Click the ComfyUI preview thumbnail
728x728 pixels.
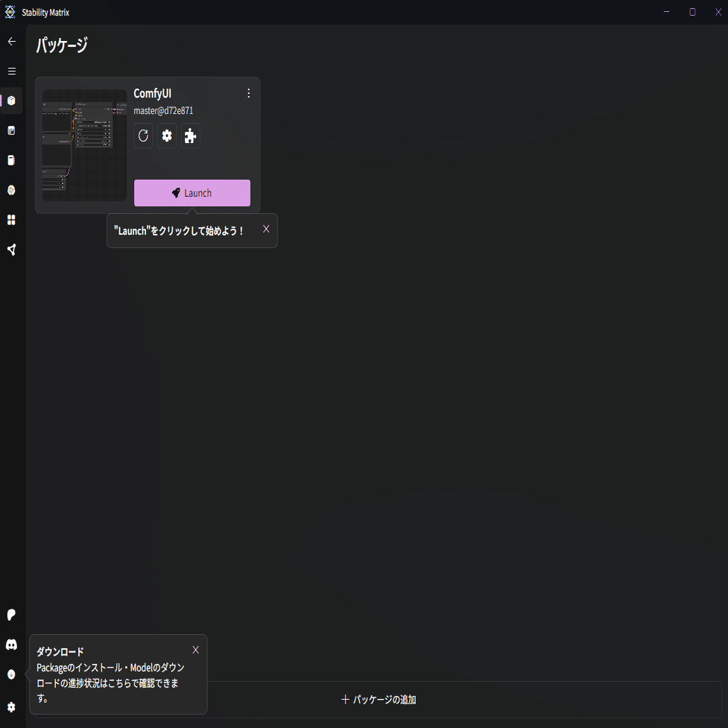point(84,145)
